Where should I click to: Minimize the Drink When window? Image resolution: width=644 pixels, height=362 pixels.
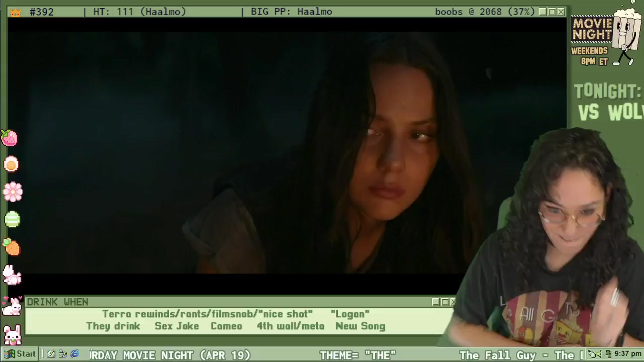click(436, 302)
